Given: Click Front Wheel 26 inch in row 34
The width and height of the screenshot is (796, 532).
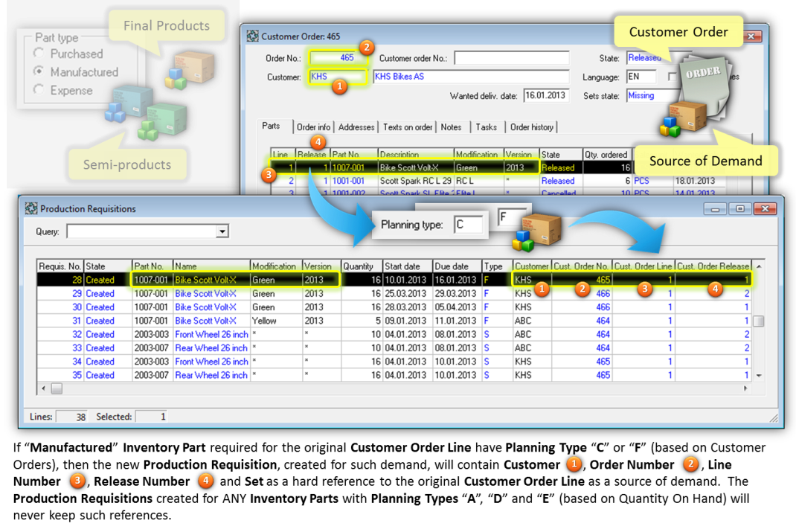Looking at the screenshot, I should coord(212,362).
